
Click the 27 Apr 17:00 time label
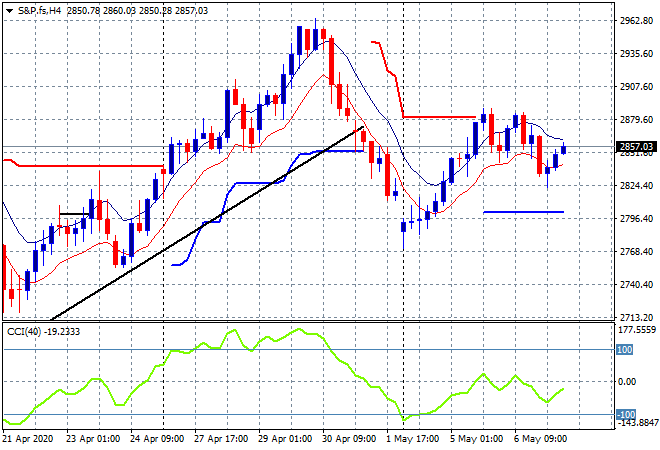click(x=221, y=439)
